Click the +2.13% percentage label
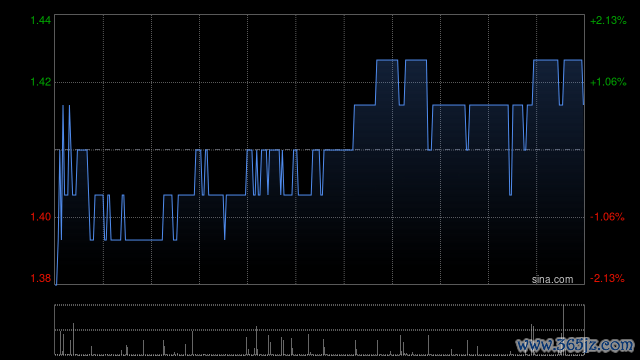 coord(608,20)
